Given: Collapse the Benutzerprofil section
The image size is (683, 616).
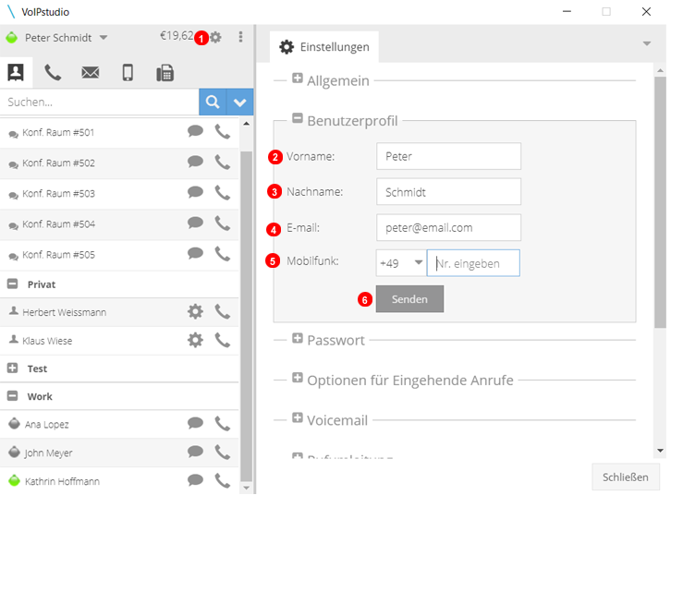Looking at the screenshot, I should click(x=298, y=118).
